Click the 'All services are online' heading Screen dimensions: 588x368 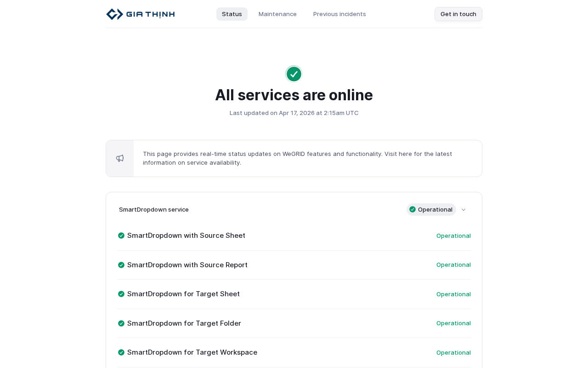(x=294, y=95)
